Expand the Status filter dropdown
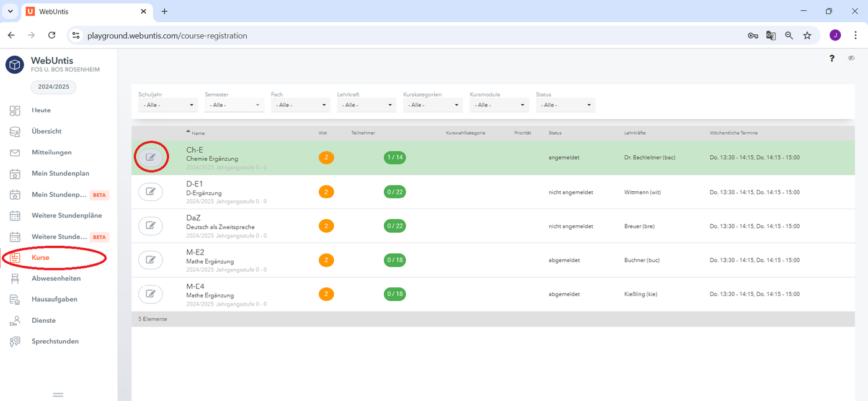868x401 pixels. tap(565, 105)
